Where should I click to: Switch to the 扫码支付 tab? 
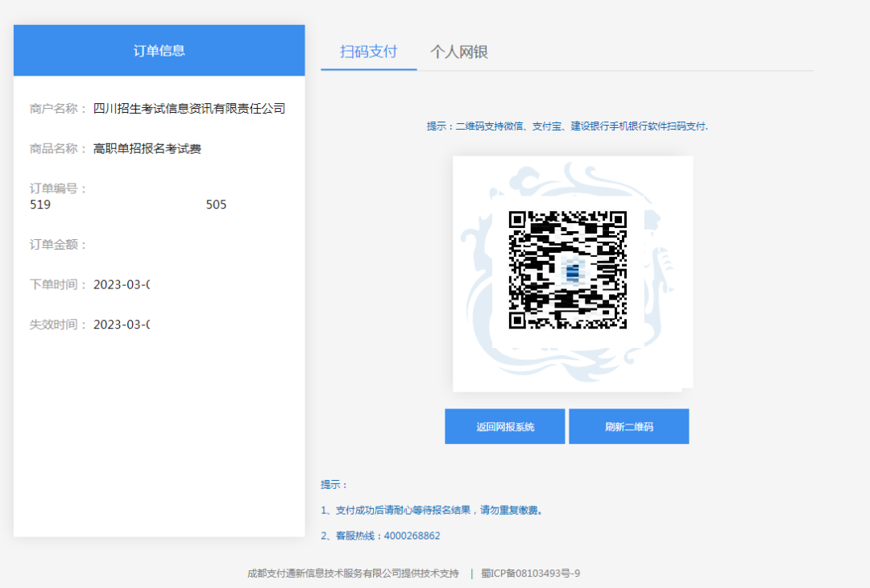click(368, 51)
